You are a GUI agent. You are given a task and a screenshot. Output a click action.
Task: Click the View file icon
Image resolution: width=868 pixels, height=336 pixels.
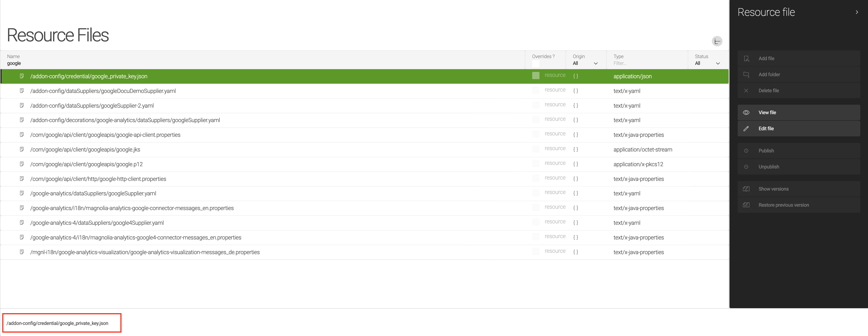[x=746, y=112]
